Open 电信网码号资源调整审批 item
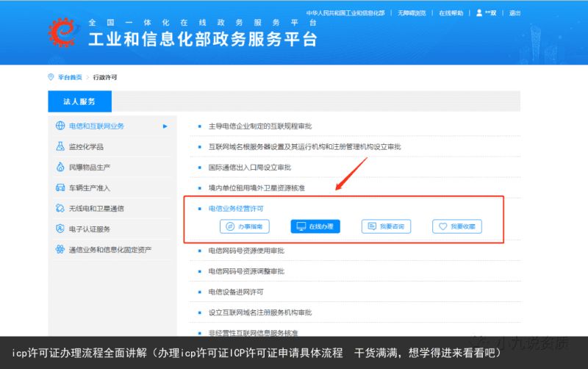The height and width of the screenshot is (369, 588). [246, 271]
